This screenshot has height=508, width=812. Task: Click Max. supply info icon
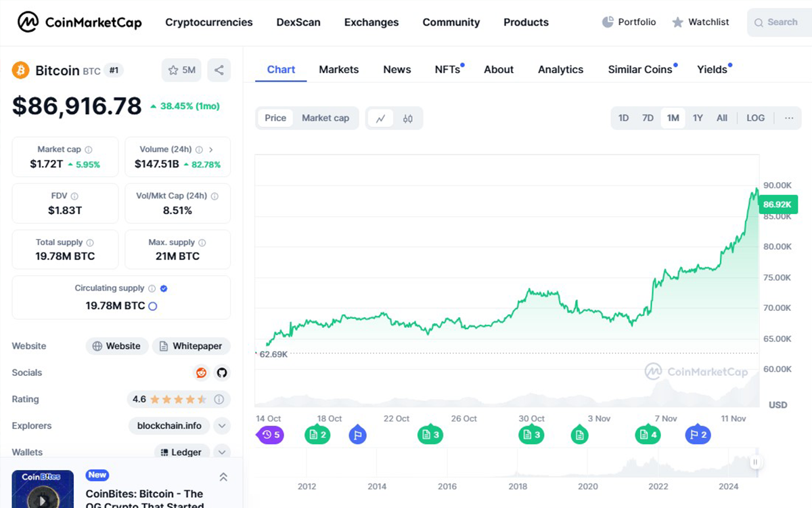[202, 242]
